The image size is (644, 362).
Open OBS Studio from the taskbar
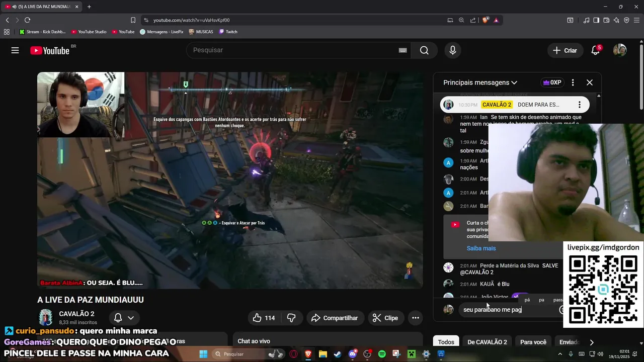(367, 354)
